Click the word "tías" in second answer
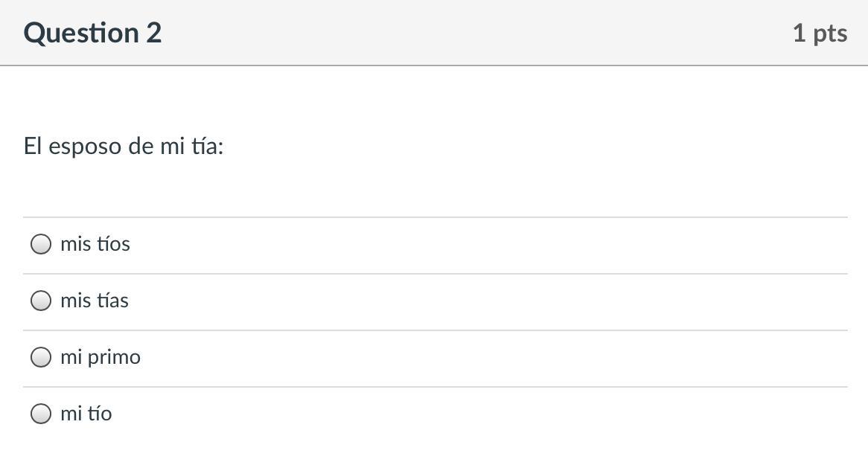868x468 pixels. (111, 301)
